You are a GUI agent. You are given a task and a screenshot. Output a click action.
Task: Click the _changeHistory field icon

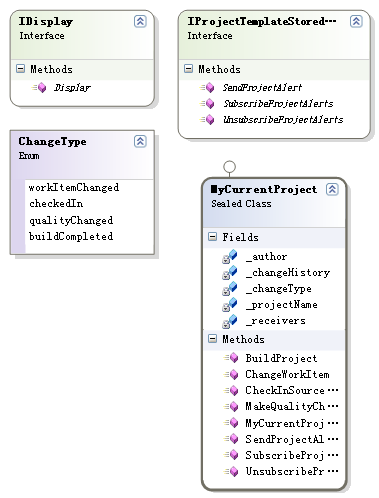click(230, 273)
